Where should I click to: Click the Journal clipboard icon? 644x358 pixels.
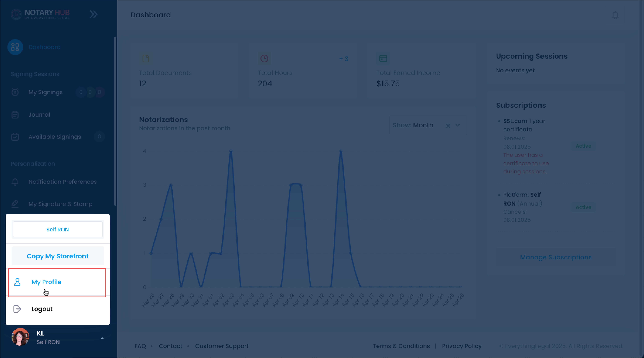tap(15, 115)
